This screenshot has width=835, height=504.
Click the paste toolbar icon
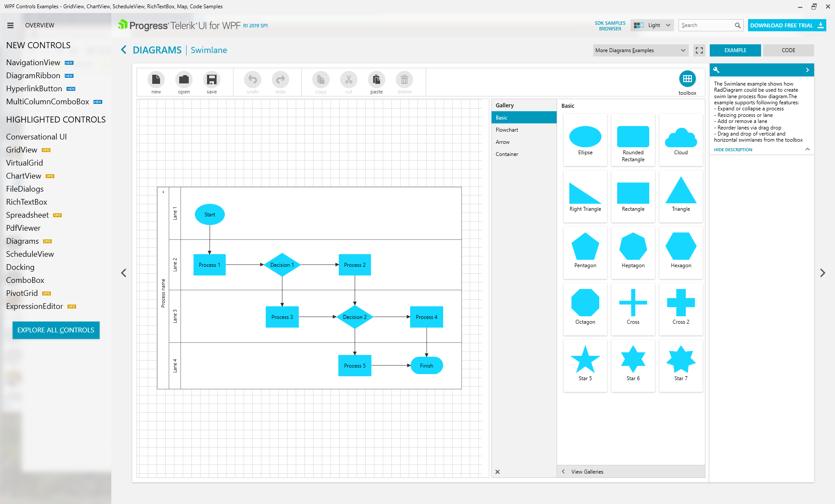point(377,80)
